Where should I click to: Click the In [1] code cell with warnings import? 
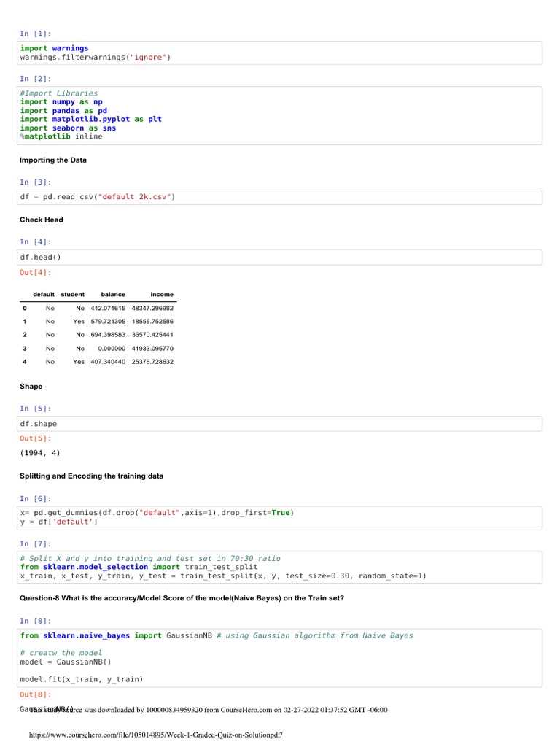tap(279, 53)
